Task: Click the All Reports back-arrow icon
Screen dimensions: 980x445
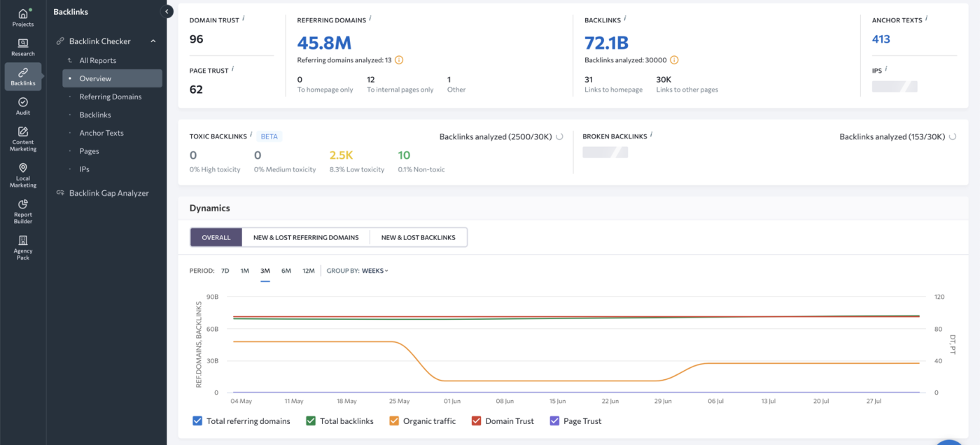Action: pos(69,61)
